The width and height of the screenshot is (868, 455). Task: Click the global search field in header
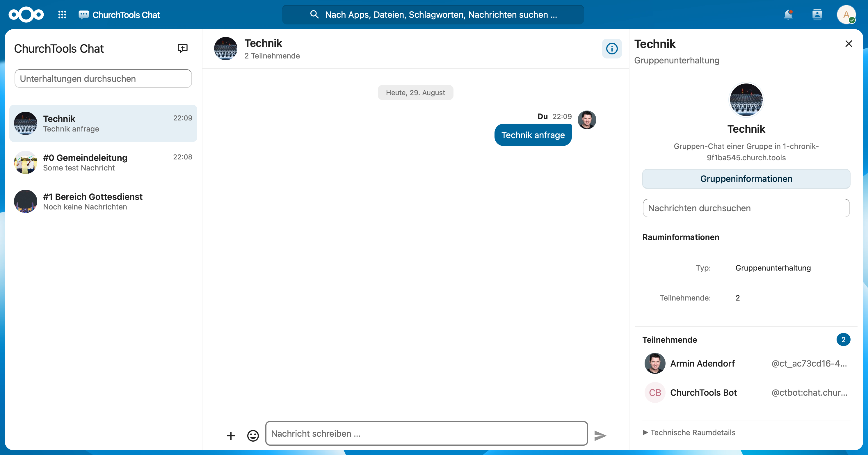click(433, 15)
